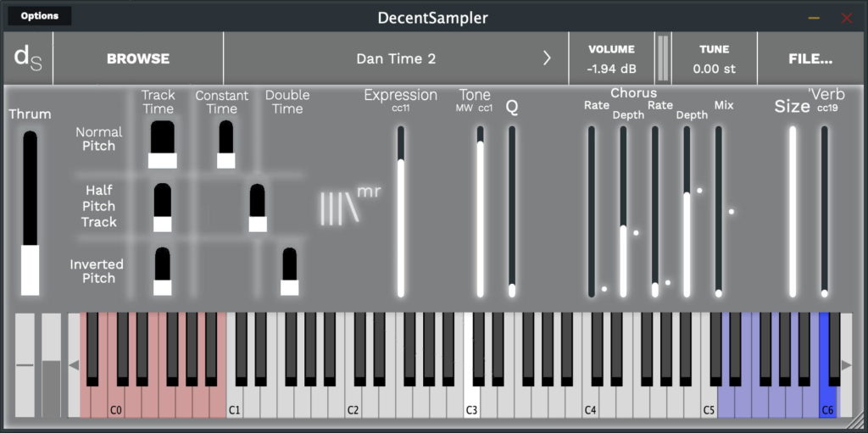The width and height of the screenshot is (868, 433).
Task: Open the FILE... menu
Action: click(810, 58)
